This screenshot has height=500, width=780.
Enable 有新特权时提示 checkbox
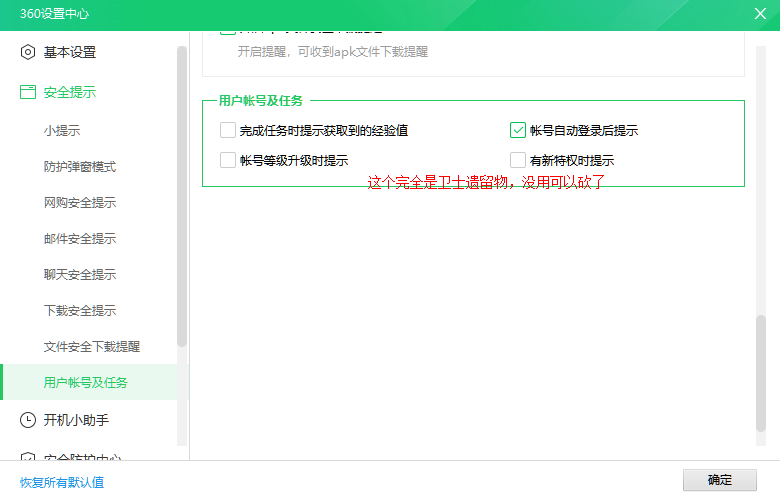pyautogui.click(x=518, y=160)
